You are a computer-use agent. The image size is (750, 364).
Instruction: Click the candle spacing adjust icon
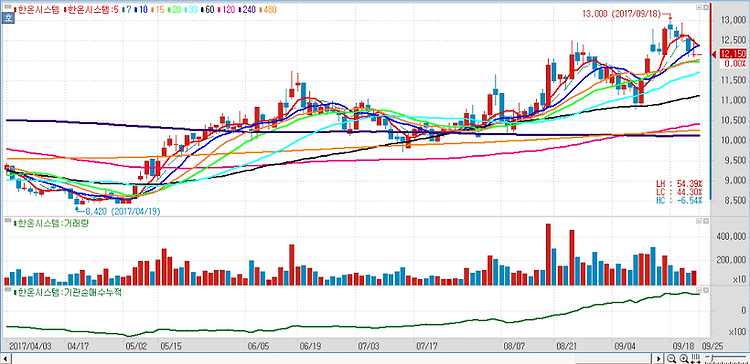click(696, 359)
